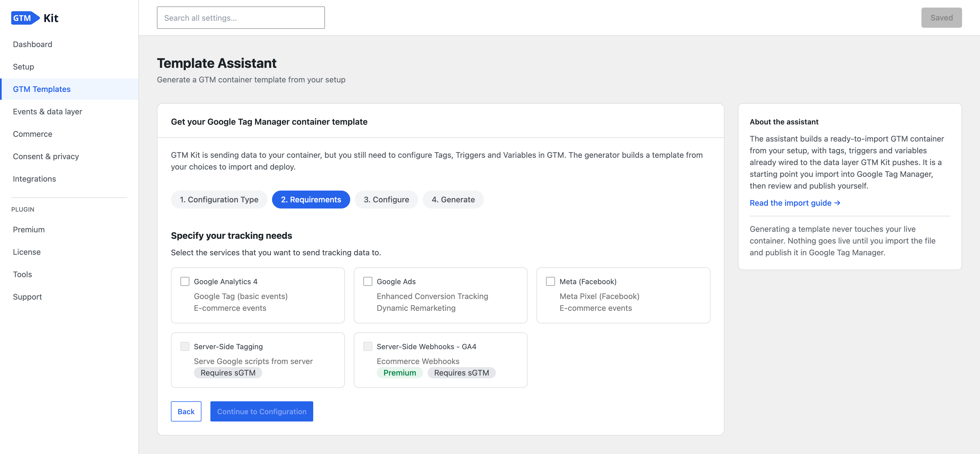Click the Meta Pixel (Facebook) text

(x=599, y=296)
